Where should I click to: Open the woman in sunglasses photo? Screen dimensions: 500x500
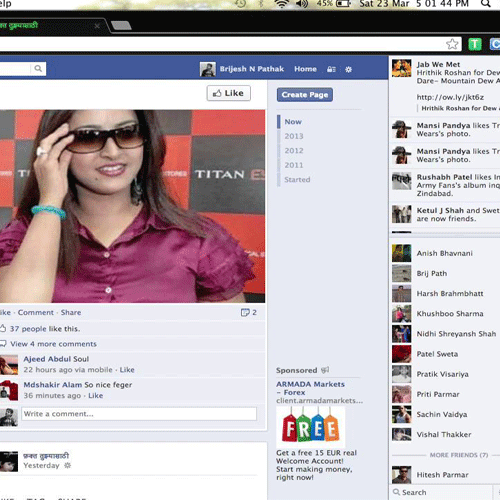(132, 206)
